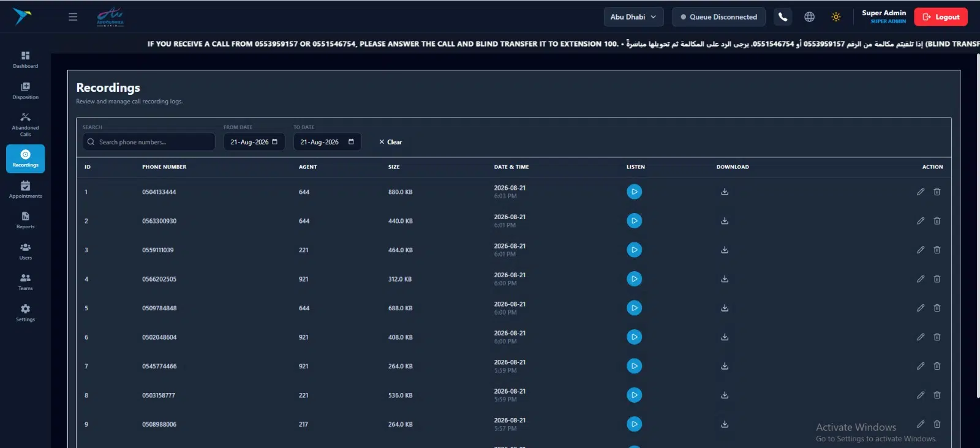Viewport: 980px width, 448px height.
Task: Edit recording row 0509784848
Action: pyautogui.click(x=921, y=308)
